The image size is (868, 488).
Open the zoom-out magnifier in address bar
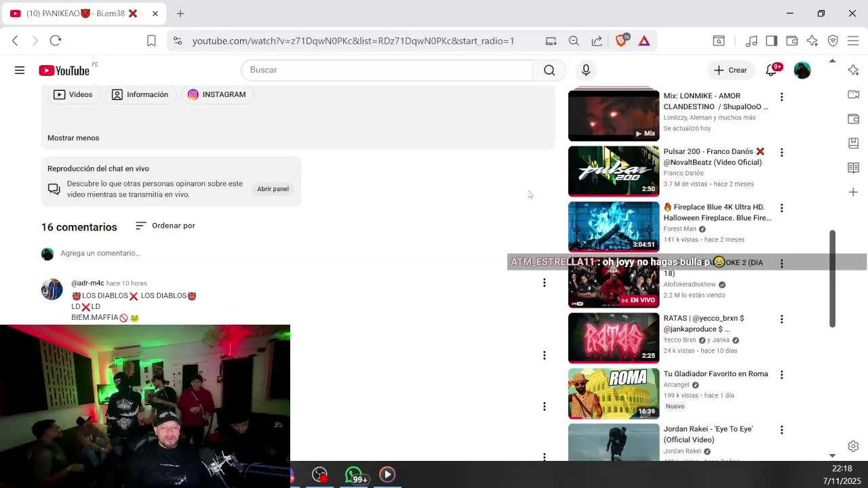click(x=574, y=41)
